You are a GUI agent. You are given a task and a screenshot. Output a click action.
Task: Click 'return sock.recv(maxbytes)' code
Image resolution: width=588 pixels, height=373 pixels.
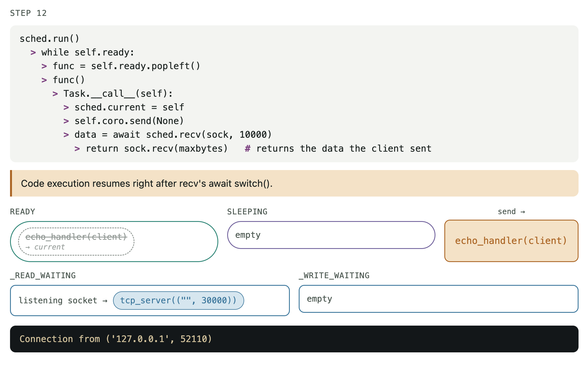tap(157, 149)
